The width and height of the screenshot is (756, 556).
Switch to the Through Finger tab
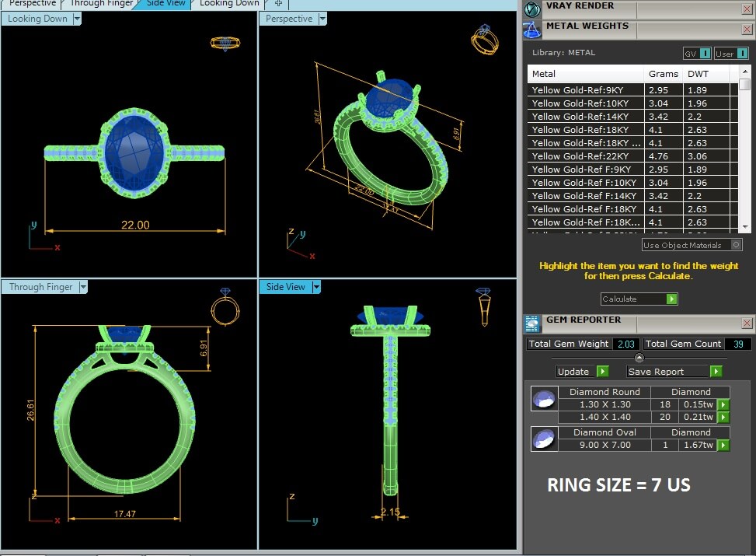click(x=102, y=4)
